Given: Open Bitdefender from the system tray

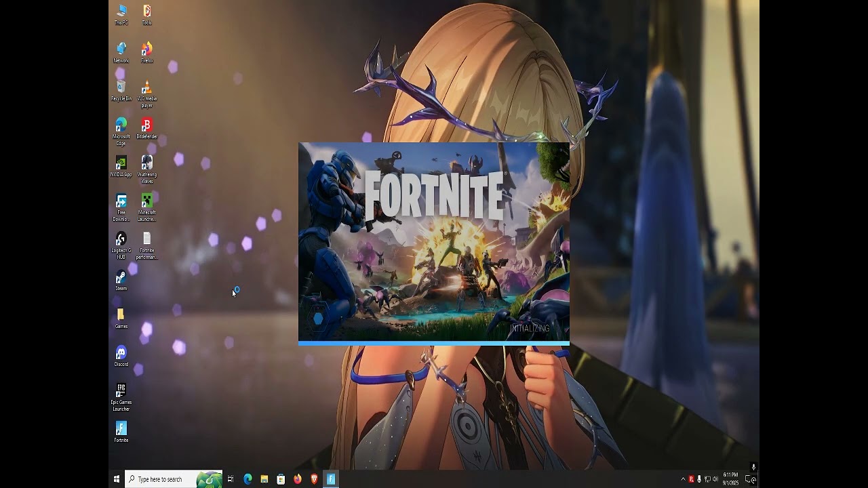Looking at the screenshot, I should coord(691,479).
